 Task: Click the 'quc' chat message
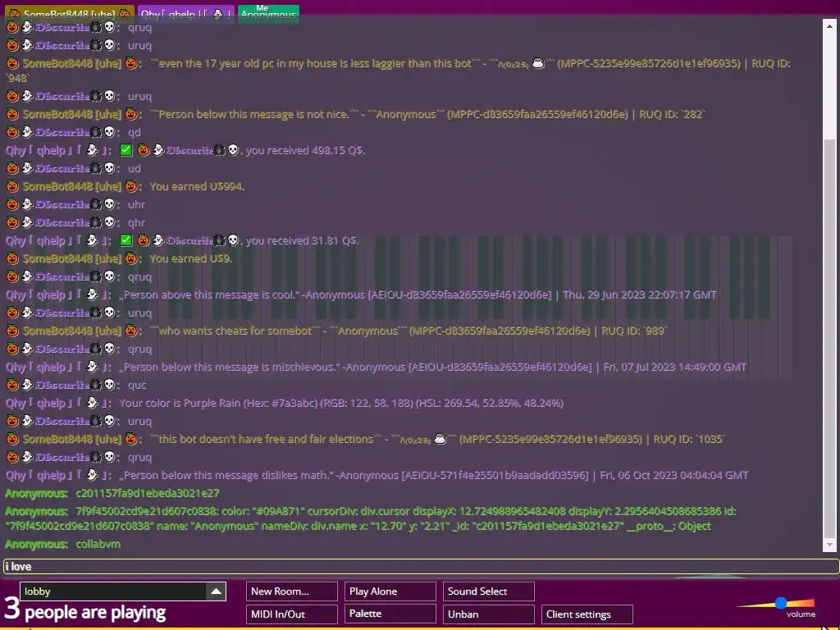tap(137, 385)
